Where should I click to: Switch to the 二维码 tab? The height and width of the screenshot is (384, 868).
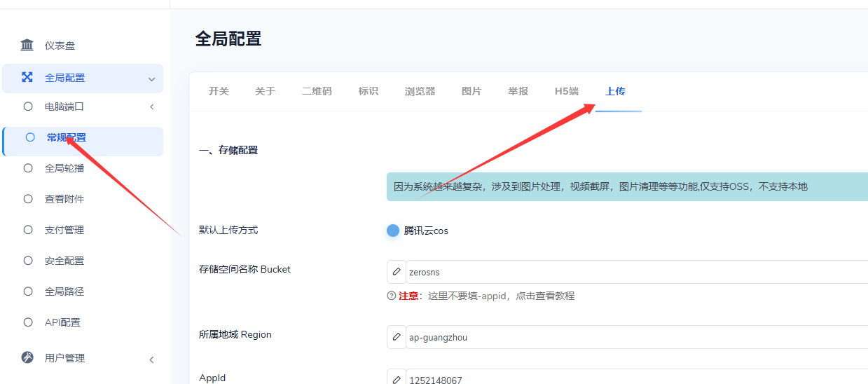pyautogui.click(x=317, y=91)
